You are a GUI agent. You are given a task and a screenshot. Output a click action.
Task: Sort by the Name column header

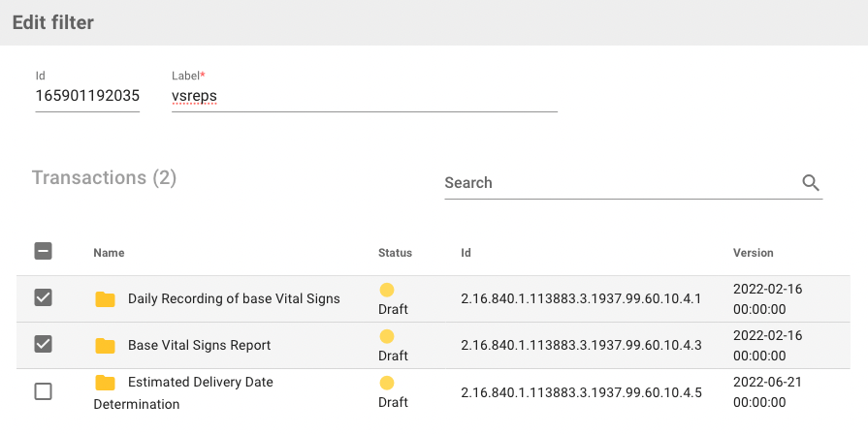(109, 253)
